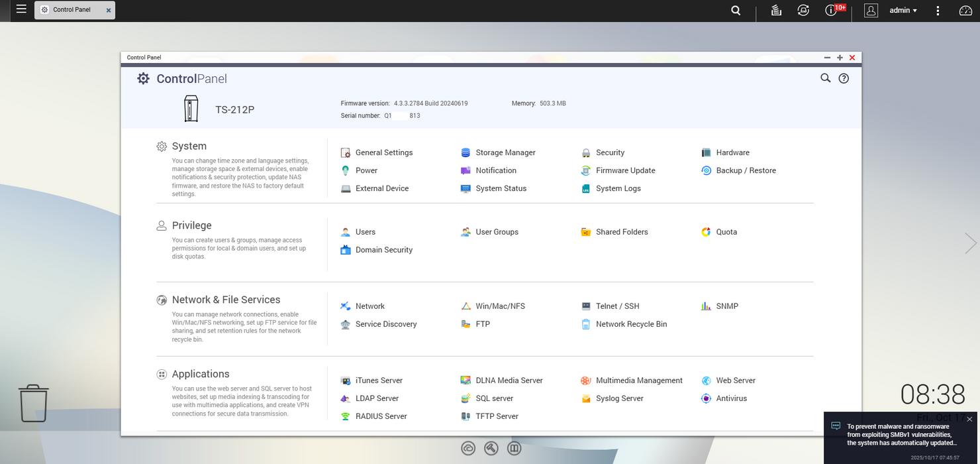Click the Control Panel help icon
This screenshot has height=464, width=980.
(844, 78)
